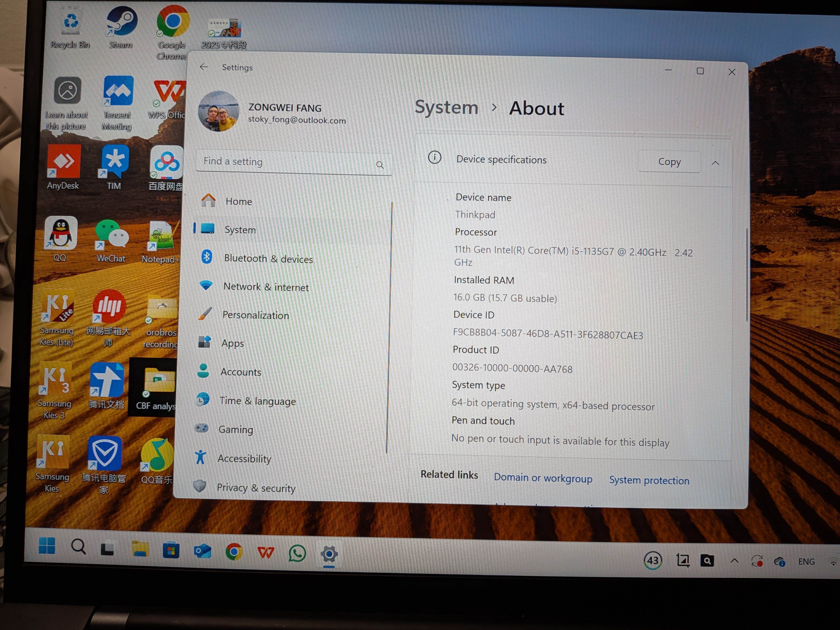
Task: Select the 网易邮箱大师 desktop shortcut
Action: point(109,318)
